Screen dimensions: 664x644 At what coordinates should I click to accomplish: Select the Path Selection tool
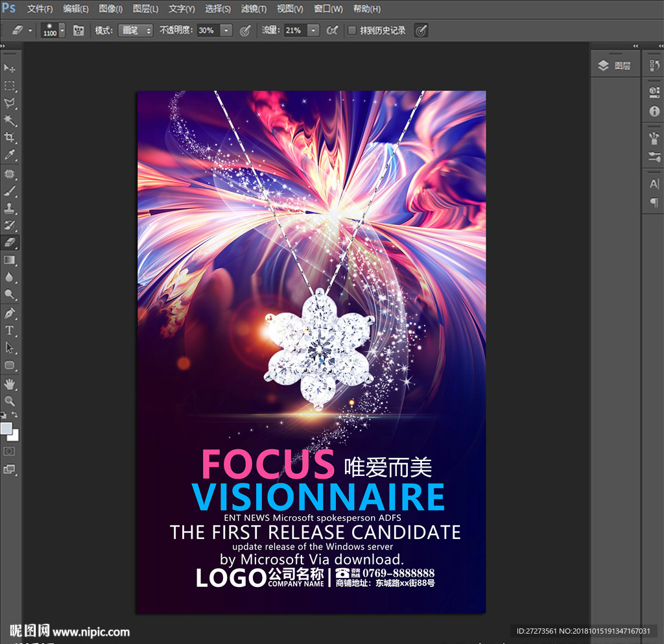coord(9,348)
